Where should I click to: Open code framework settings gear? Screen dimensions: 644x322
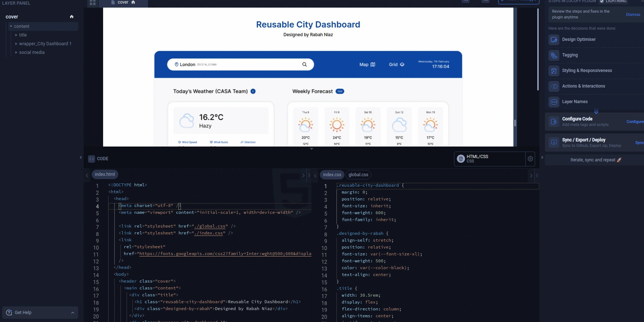(530, 159)
